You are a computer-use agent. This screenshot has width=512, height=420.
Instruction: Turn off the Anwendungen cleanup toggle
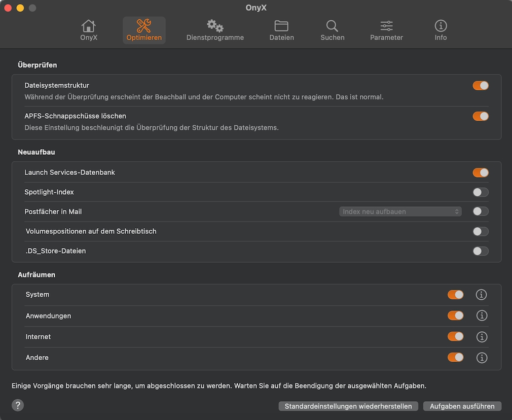pos(455,315)
